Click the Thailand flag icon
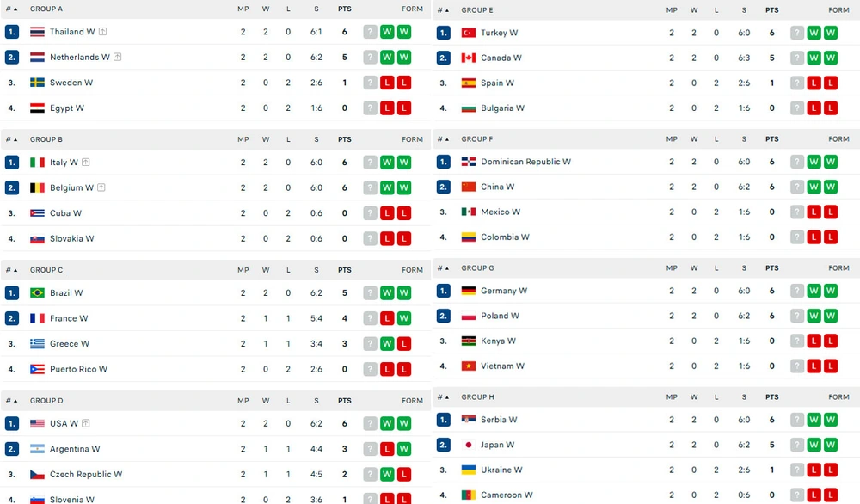 click(x=37, y=32)
